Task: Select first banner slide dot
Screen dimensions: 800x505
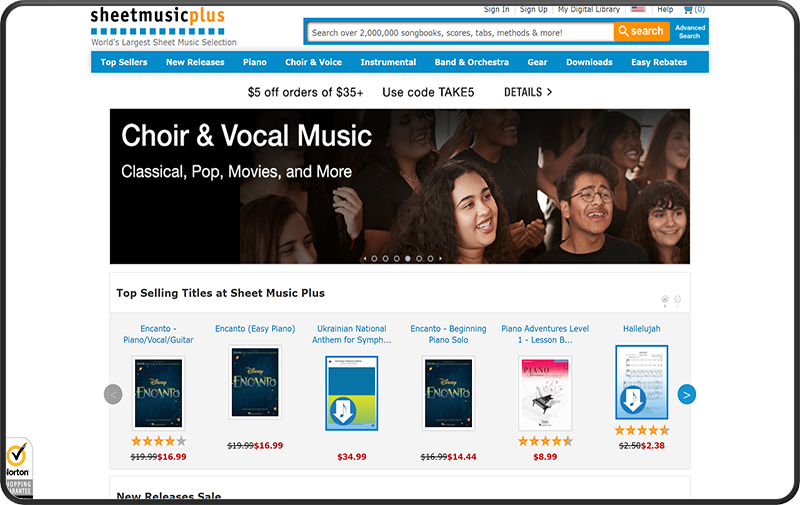Action: (374, 259)
